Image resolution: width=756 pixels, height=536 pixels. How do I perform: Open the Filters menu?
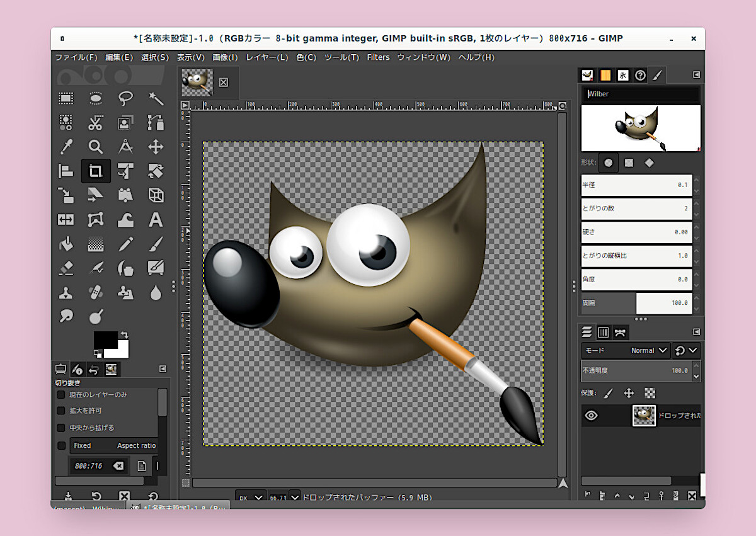pyautogui.click(x=378, y=57)
